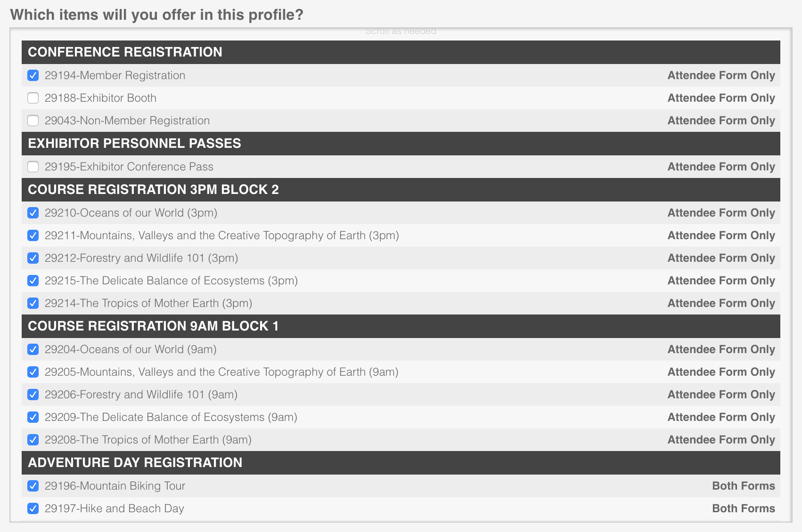Uncheck 29196-Mountain Biking Tour checkbox
Image resolution: width=802 pixels, height=532 pixels.
33,486
